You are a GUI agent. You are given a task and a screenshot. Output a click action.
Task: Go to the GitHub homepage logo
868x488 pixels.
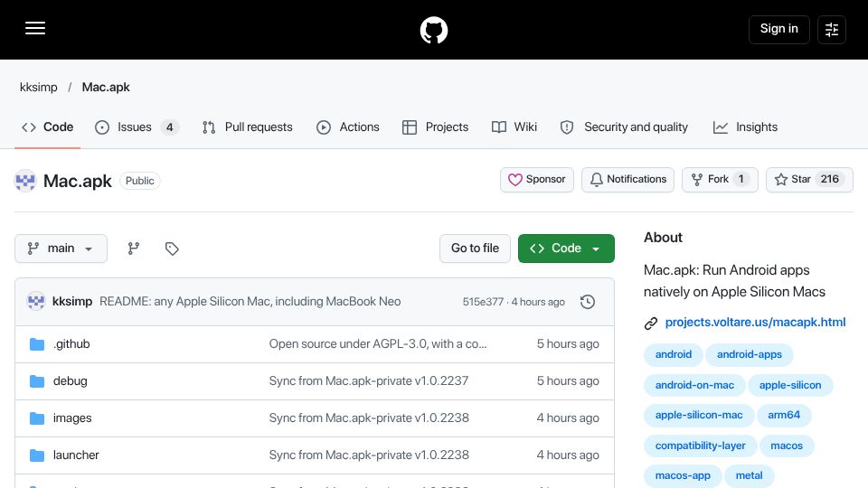pos(433,30)
